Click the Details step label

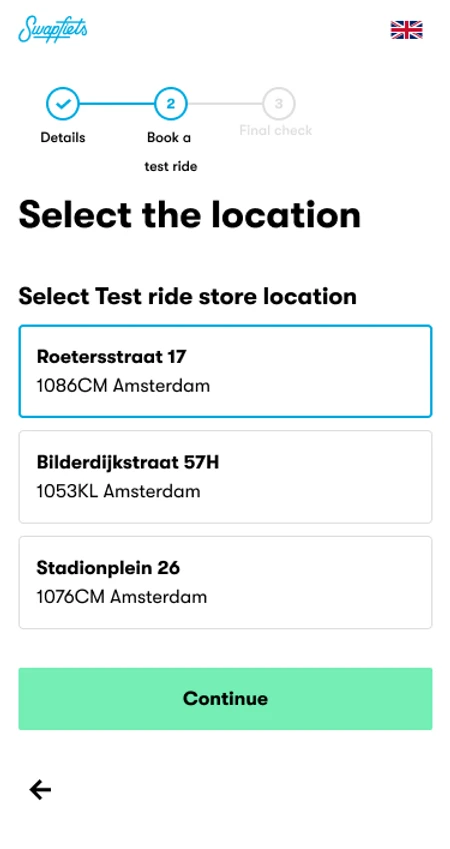[x=63, y=138]
